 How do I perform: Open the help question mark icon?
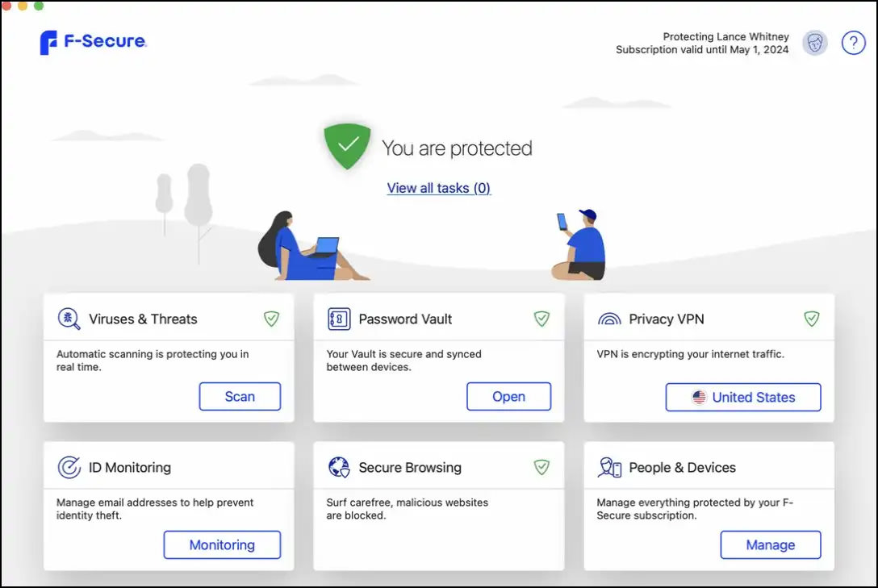tap(853, 43)
